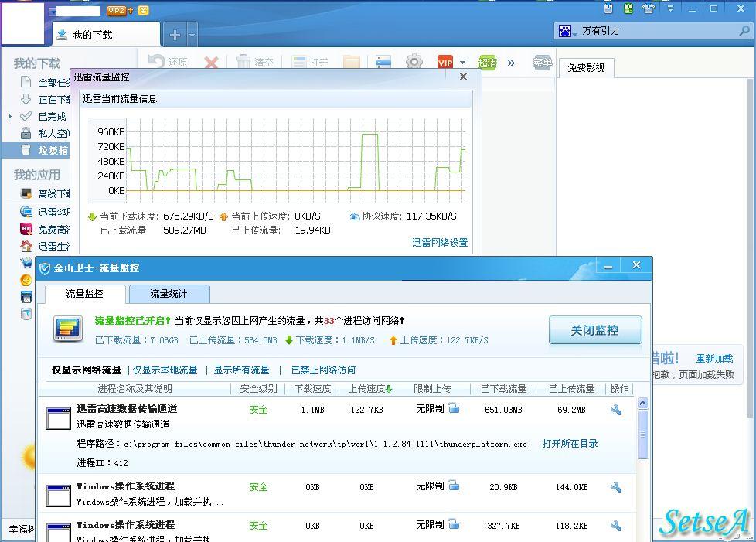756x542 pixels.
Task: Toggle upload limit lock in the 20.9KB Windows row
Action: tap(454, 485)
